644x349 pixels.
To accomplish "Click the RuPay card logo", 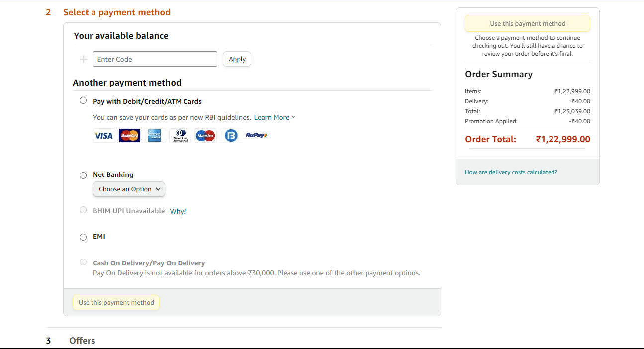I will click(257, 135).
